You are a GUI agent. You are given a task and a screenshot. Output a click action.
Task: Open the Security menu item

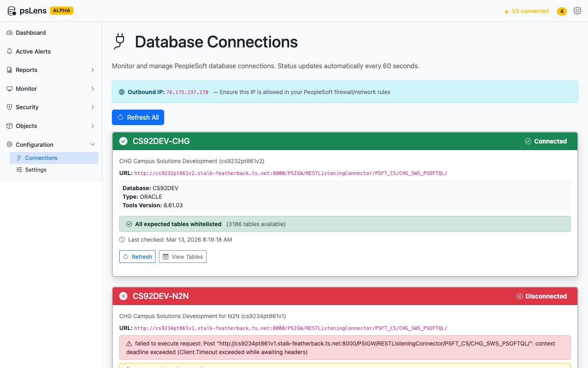pyautogui.click(x=51, y=107)
